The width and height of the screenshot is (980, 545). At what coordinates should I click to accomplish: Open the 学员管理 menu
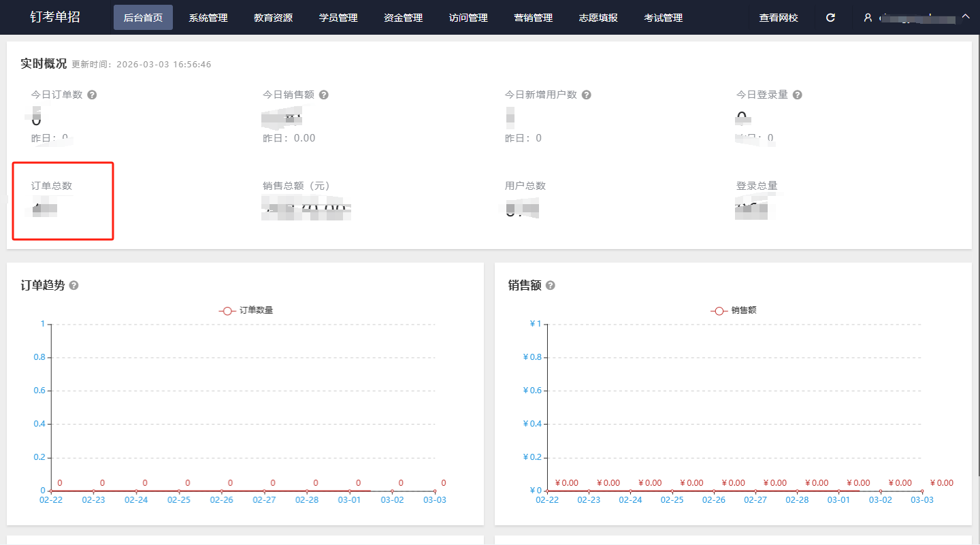338,18
